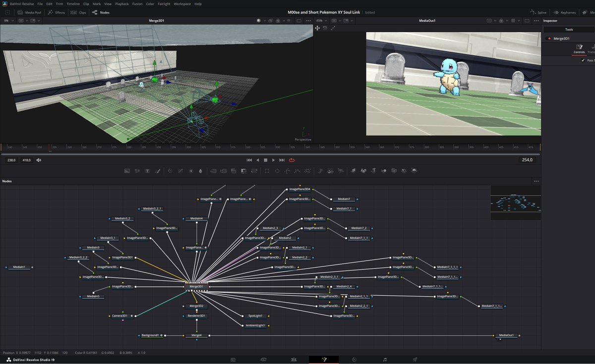The height and width of the screenshot is (364, 595).
Task: Click the pan tool in the MediaOut1 viewer
Action: tap(317, 28)
